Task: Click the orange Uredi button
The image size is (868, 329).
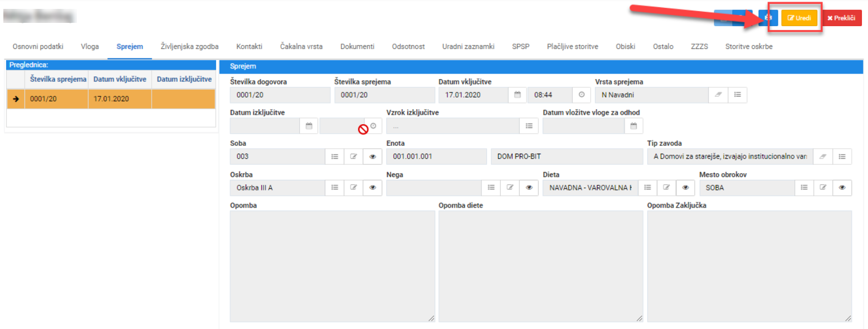Action: click(799, 18)
